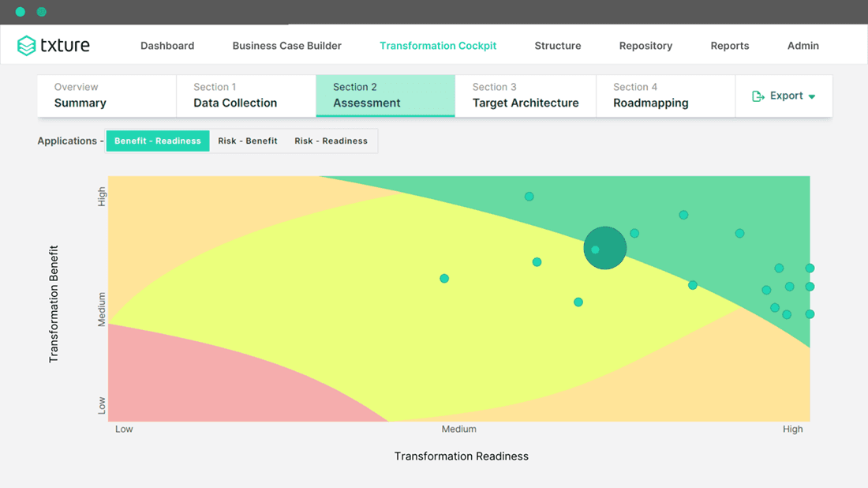Select the Benefit - Readiness view toggle
Image resolution: width=868 pixels, height=488 pixels.
tap(157, 140)
